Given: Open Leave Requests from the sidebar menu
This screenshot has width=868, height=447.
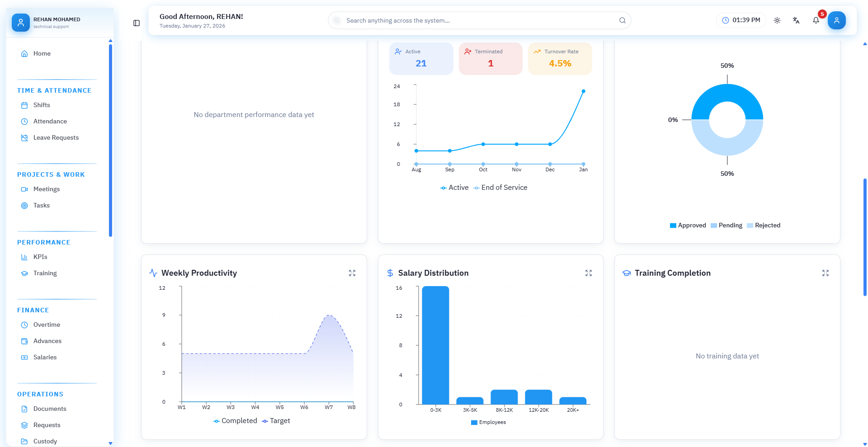Looking at the screenshot, I should (56, 137).
